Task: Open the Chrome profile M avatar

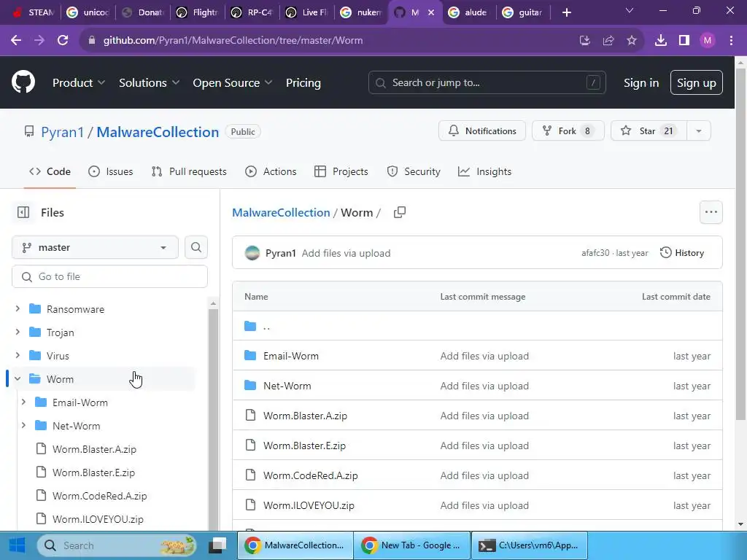Action: [708, 41]
